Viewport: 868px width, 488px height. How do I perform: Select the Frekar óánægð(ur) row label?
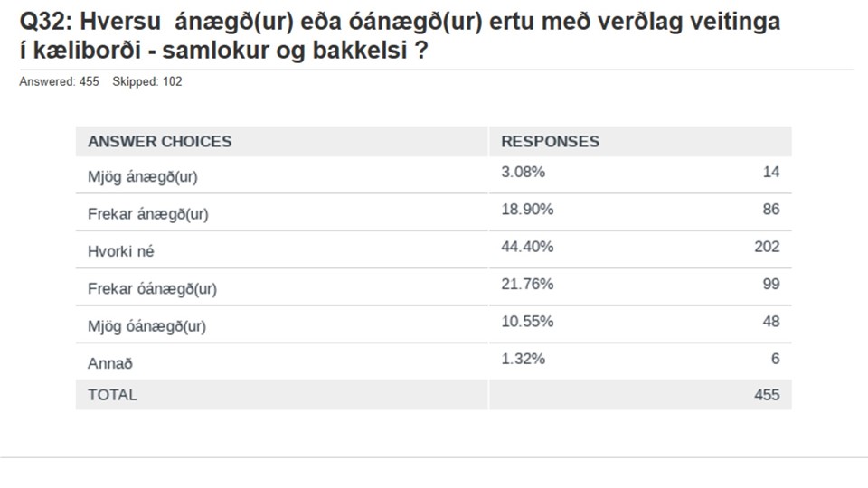(152, 289)
